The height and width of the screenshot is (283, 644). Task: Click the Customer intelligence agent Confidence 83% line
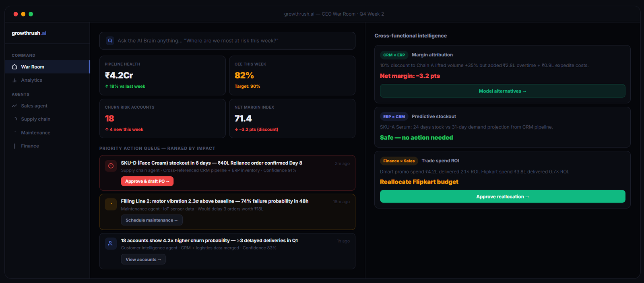198,248
